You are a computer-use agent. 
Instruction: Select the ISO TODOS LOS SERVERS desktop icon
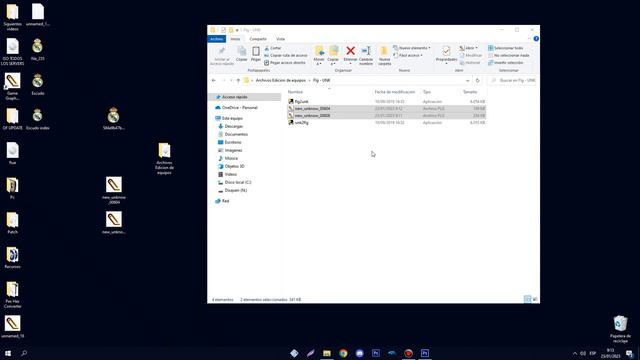pos(12,51)
